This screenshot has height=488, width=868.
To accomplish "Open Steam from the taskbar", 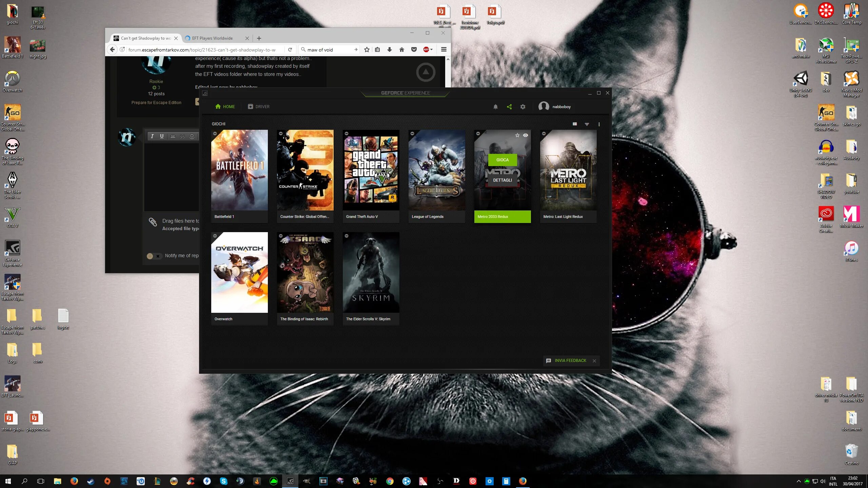I will pos(91,481).
